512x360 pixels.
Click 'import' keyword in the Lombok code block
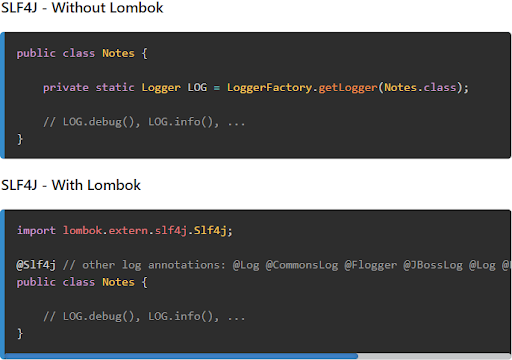pos(36,230)
